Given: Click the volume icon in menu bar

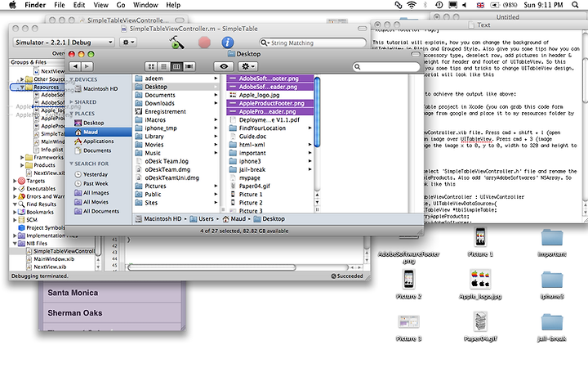Looking at the screenshot, I should pos(465,5).
